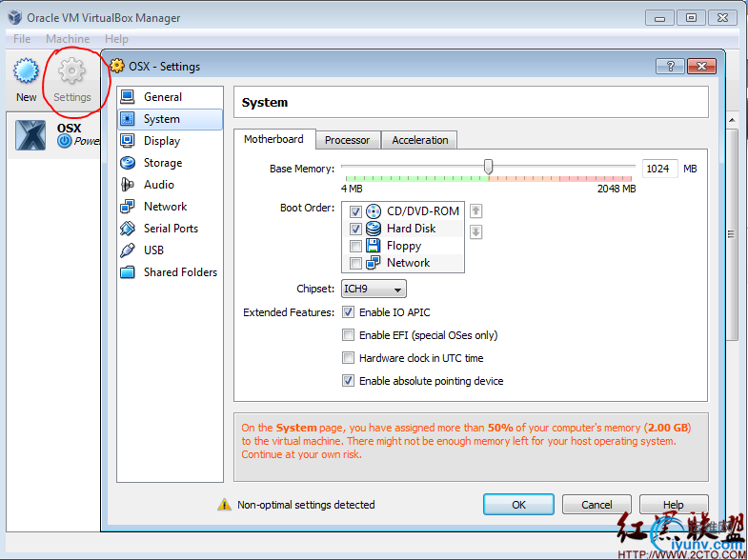748x560 pixels.
Task: Click the Floppy disk icon in the boot order
Action: pos(374,246)
